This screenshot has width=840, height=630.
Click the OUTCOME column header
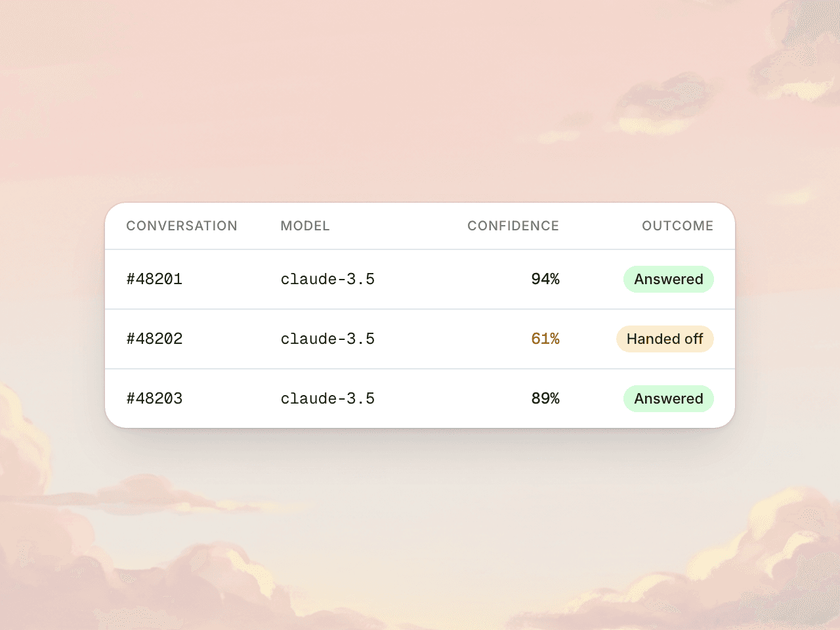point(677,226)
